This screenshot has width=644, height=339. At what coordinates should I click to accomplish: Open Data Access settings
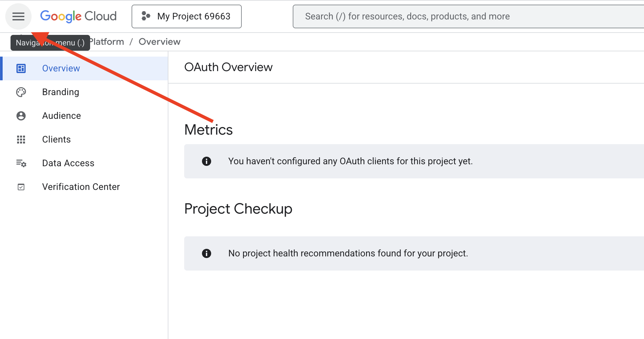(x=68, y=163)
